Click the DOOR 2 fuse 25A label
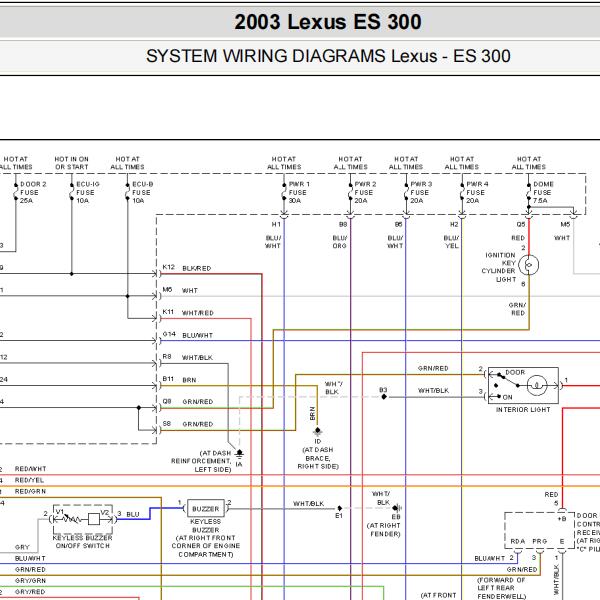Screen dimensions: 600x600 [x=33, y=192]
